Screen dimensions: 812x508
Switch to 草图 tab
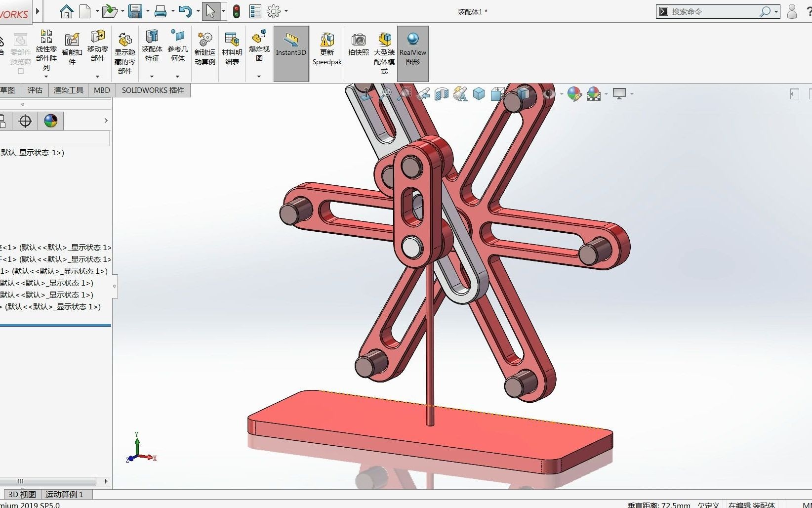(x=7, y=90)
